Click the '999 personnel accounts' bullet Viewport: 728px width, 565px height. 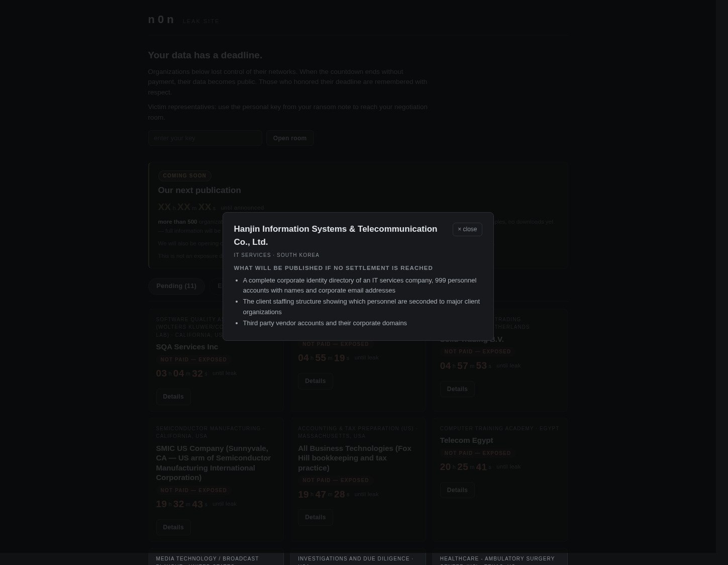click(x=359, y=286)
